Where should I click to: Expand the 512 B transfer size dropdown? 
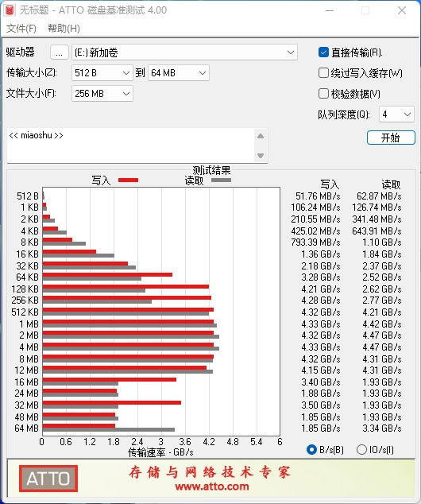102,73
